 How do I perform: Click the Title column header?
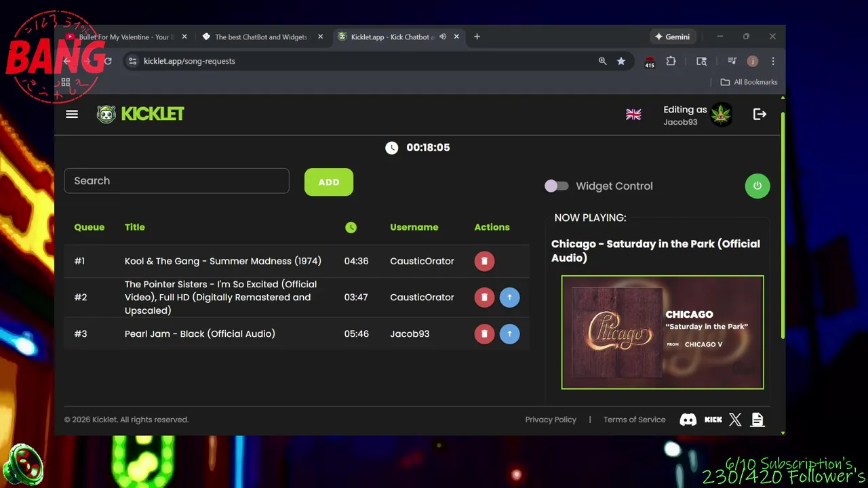(x=135, y=227)
